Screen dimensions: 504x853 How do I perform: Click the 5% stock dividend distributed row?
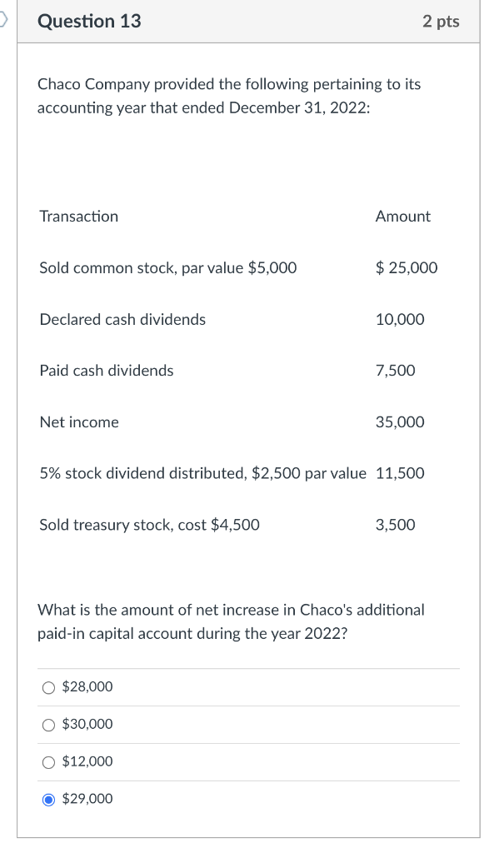[x=202, y=474]
